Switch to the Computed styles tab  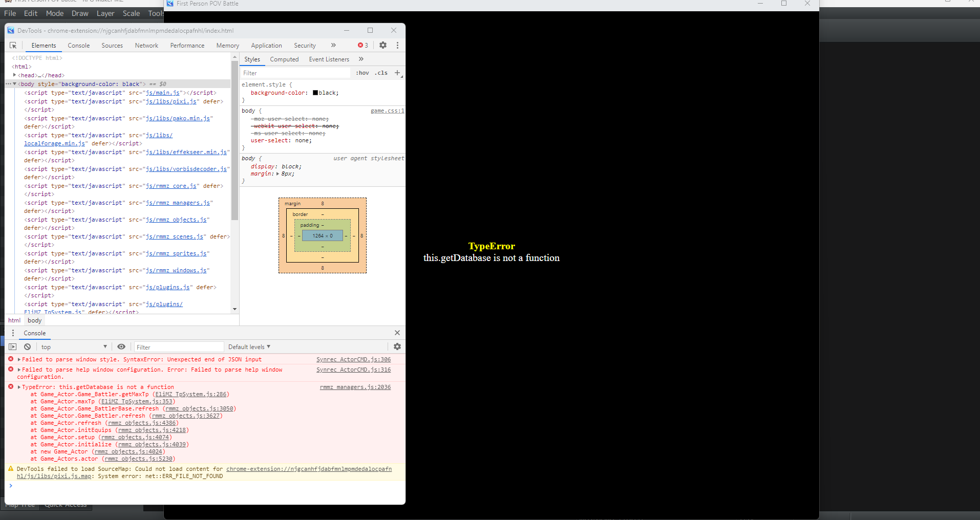(x=284, y=59)
